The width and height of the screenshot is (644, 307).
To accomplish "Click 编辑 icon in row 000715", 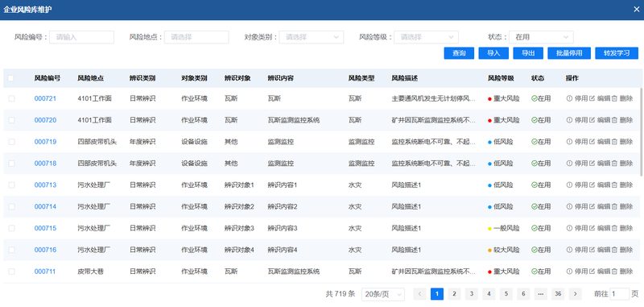I will (592, 228).
